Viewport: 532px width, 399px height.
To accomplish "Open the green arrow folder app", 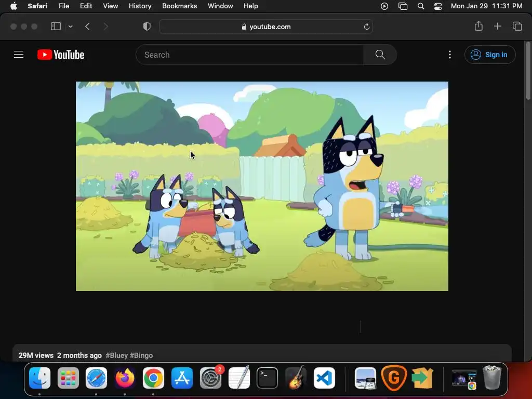I will [422, 378].
